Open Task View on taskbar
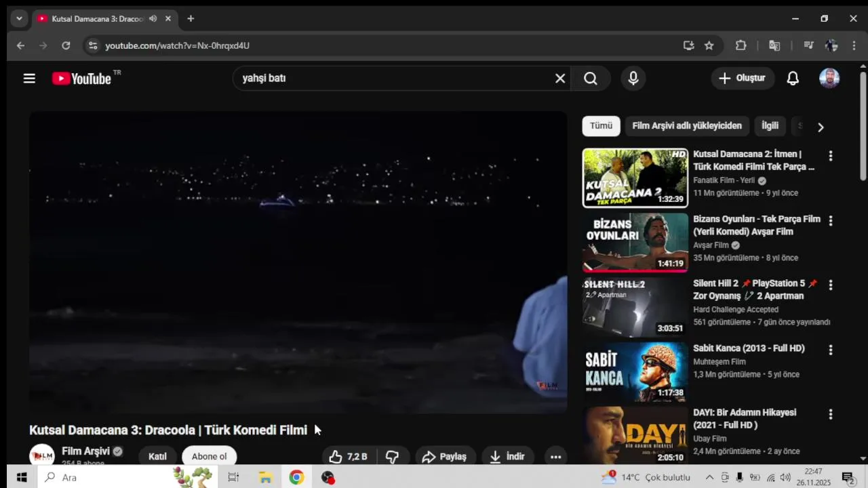Image resolution: width=868 pixels, height=488 pixels. click(233, 478)
